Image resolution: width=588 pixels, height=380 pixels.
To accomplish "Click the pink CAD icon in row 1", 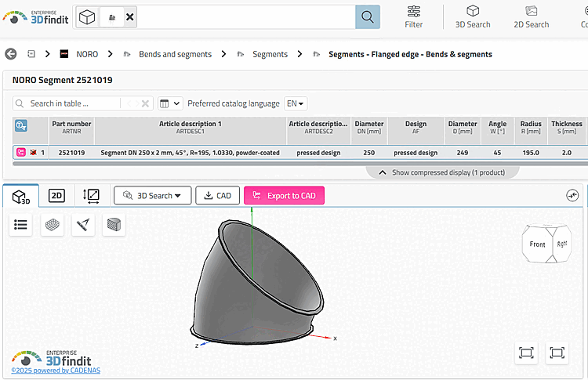I will coord(21,152).
